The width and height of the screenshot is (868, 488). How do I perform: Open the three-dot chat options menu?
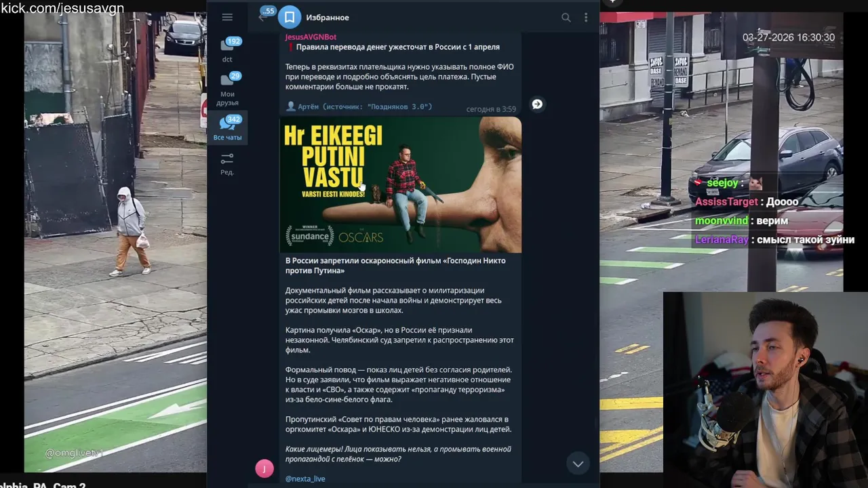(x=586, y=18)
